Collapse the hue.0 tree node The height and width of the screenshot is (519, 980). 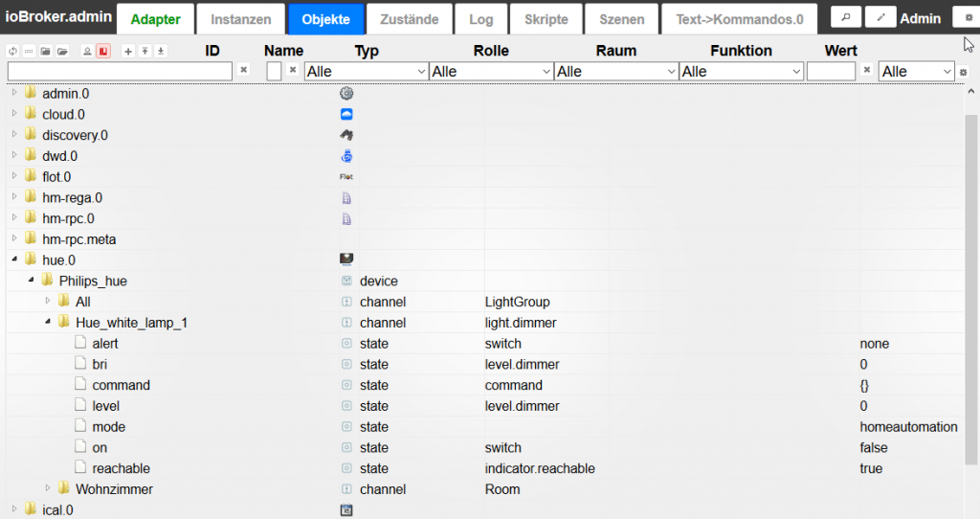pos(14,259)
